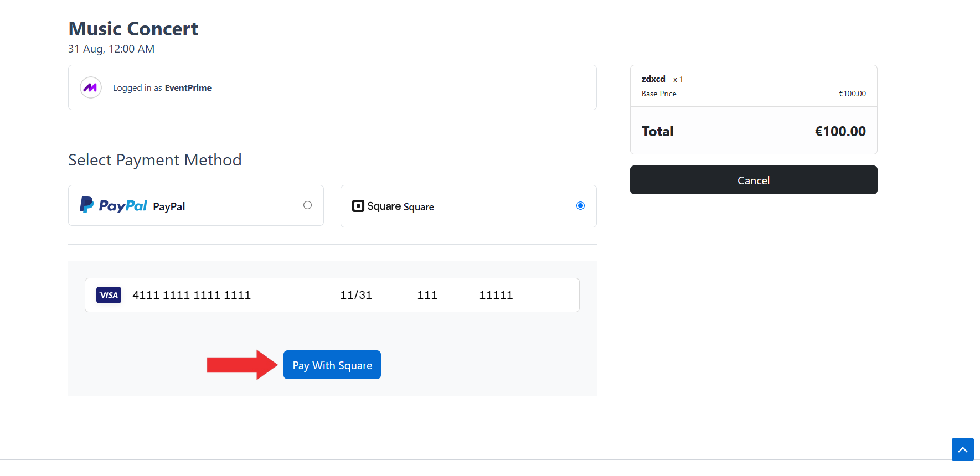Focus the card number field

[192, 295]
